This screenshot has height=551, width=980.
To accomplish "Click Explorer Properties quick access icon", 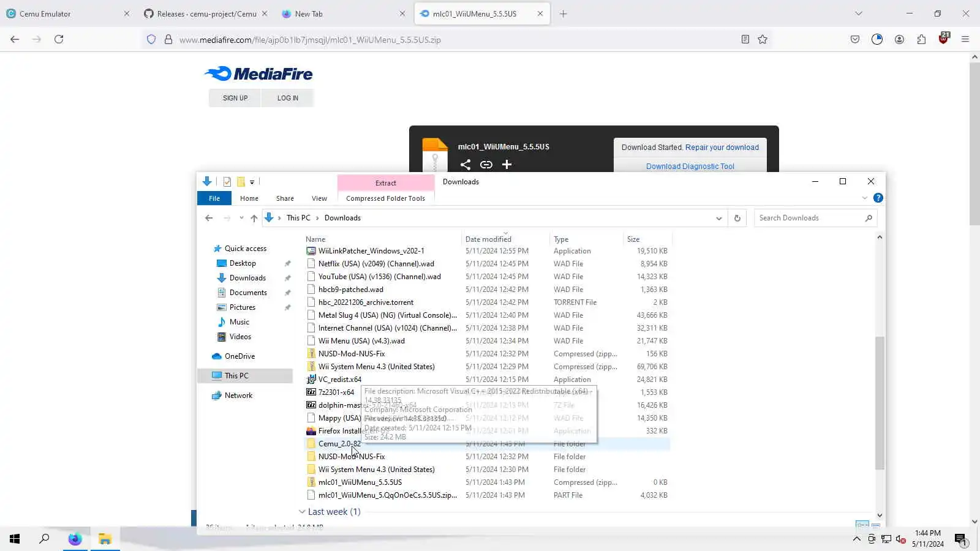I will (x=227, y=182).
